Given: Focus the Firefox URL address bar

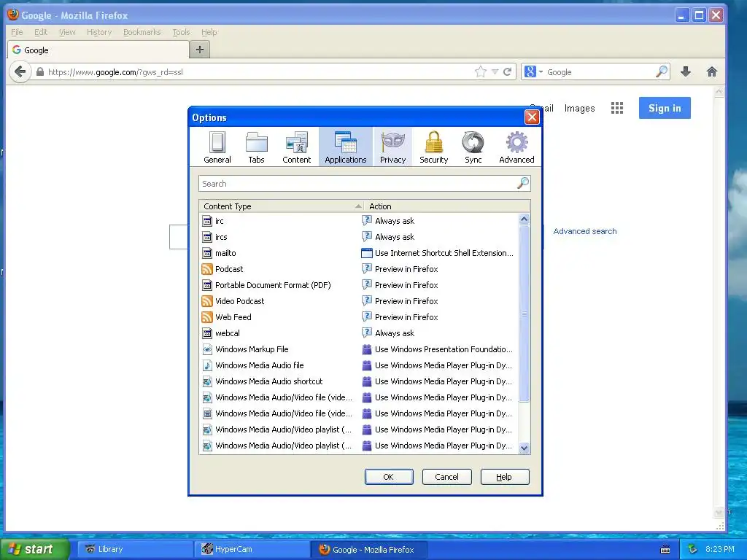Looking at the screenshot, I should 258,72.
